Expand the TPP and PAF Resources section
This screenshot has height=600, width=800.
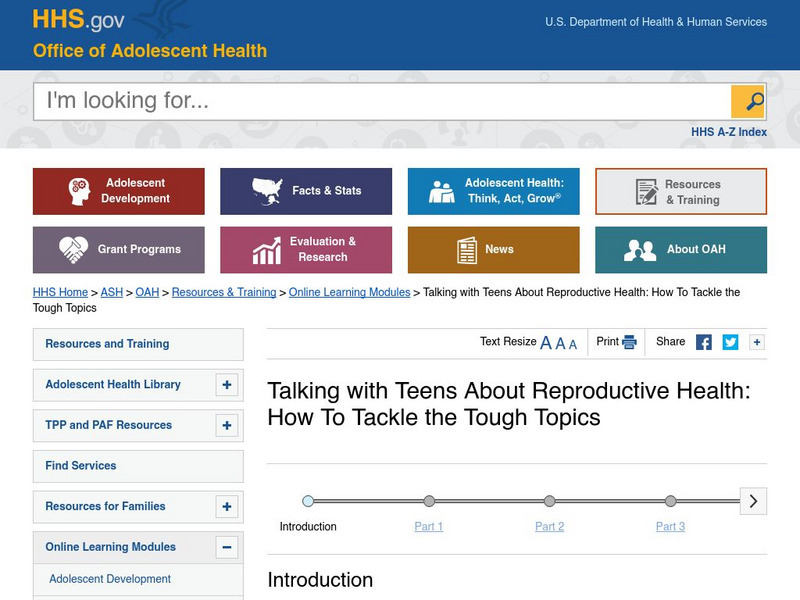click(x=227, y=425)
